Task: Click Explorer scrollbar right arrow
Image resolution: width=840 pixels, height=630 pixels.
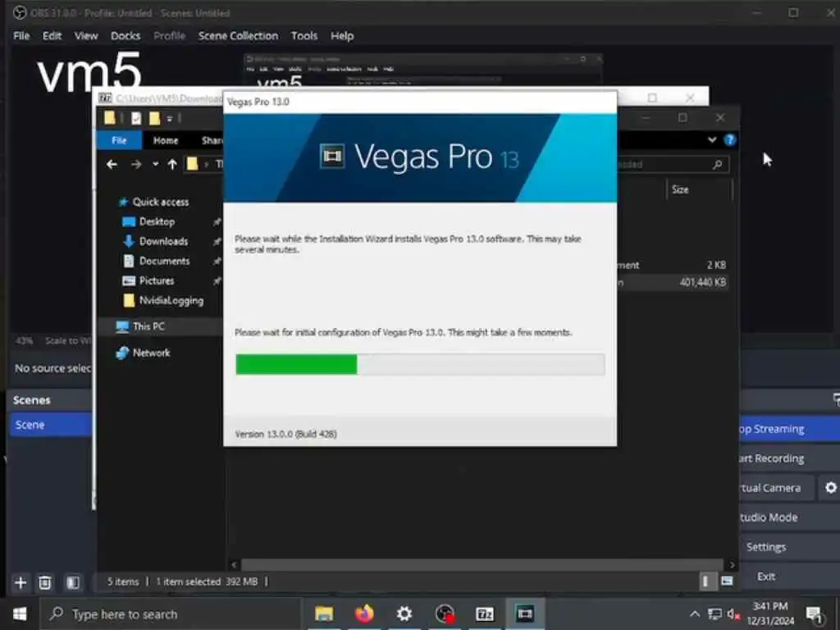Action: point(732,564)
